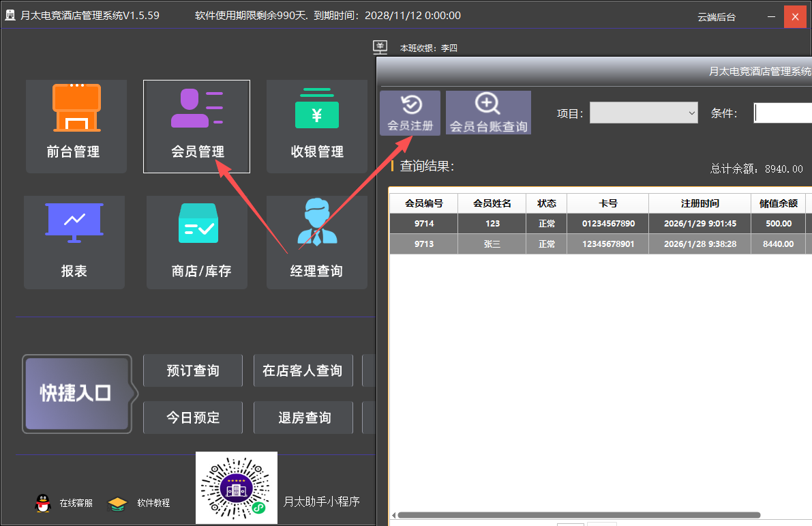Expand the 项目 dropdown list

643,113
